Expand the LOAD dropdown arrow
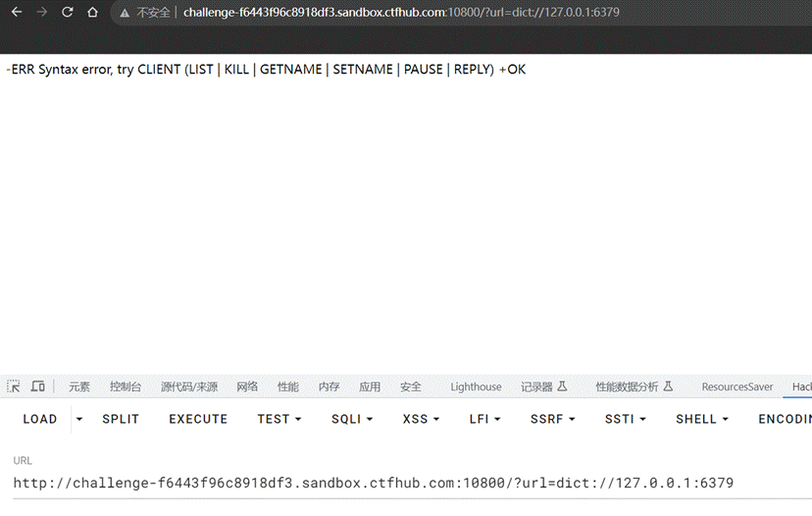Screen dimensions: 812x516 [79, 419]
